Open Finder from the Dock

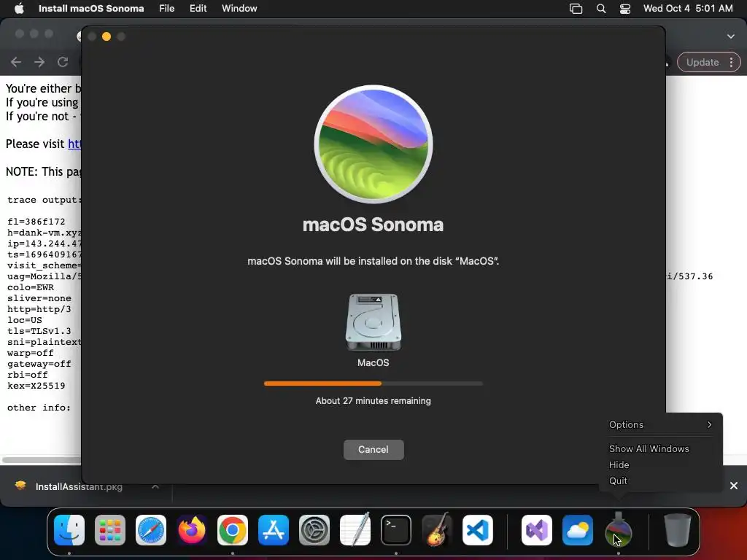[x=69, y=530]
